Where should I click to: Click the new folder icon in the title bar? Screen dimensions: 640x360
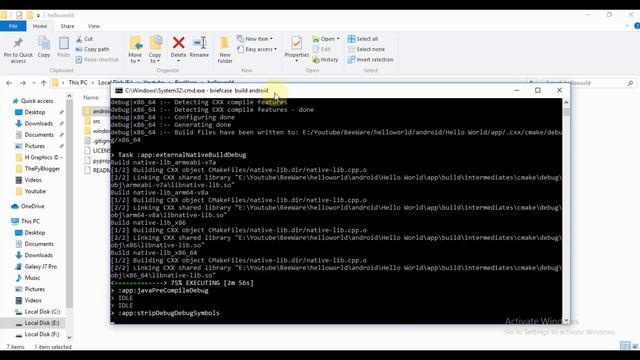pos(29,15)
